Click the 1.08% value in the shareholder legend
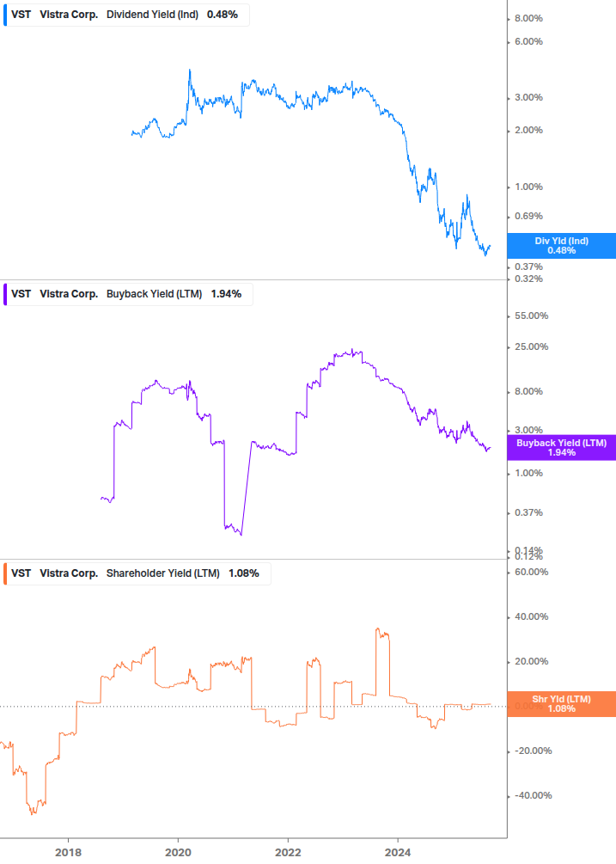 pyautogui.click(x=244, y=573)
